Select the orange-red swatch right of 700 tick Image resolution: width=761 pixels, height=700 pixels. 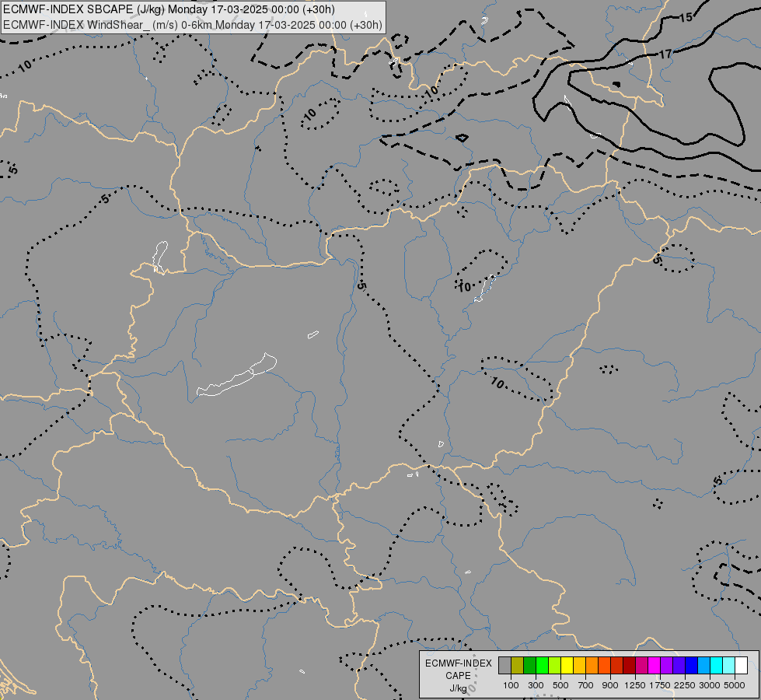click(604, 665)
